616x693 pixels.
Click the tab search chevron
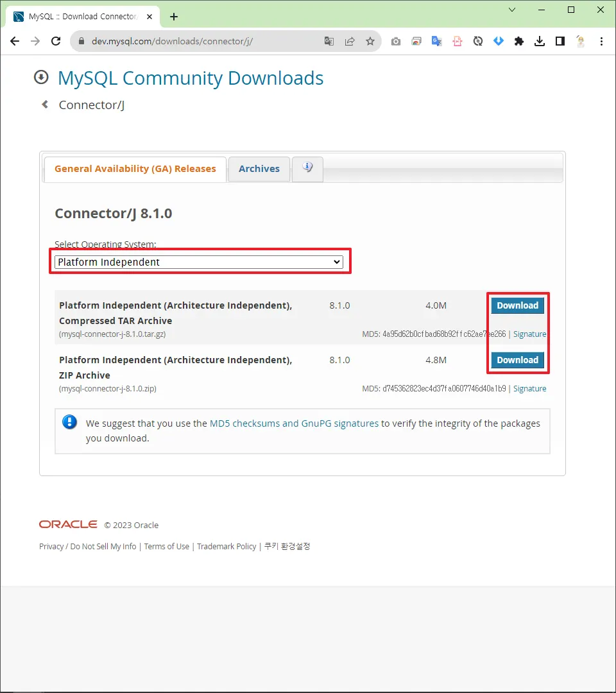[x=512, y=10]
